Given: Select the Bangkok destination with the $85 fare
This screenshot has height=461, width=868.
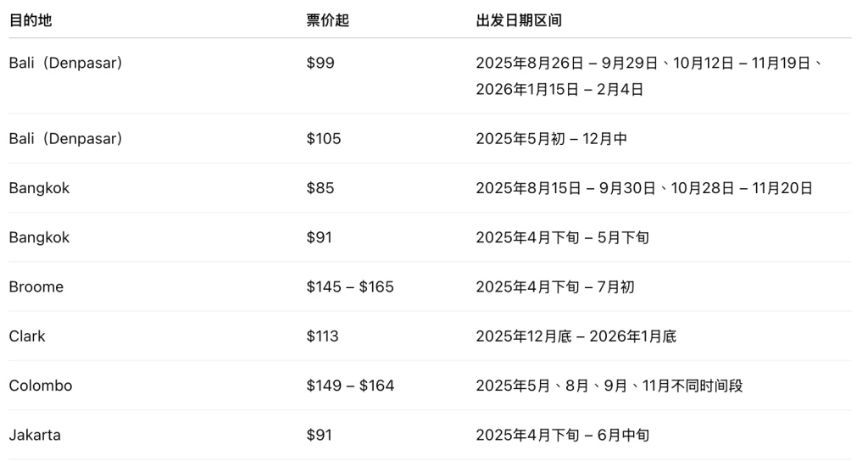Looking at the screenshot, I should coord(39,188).
